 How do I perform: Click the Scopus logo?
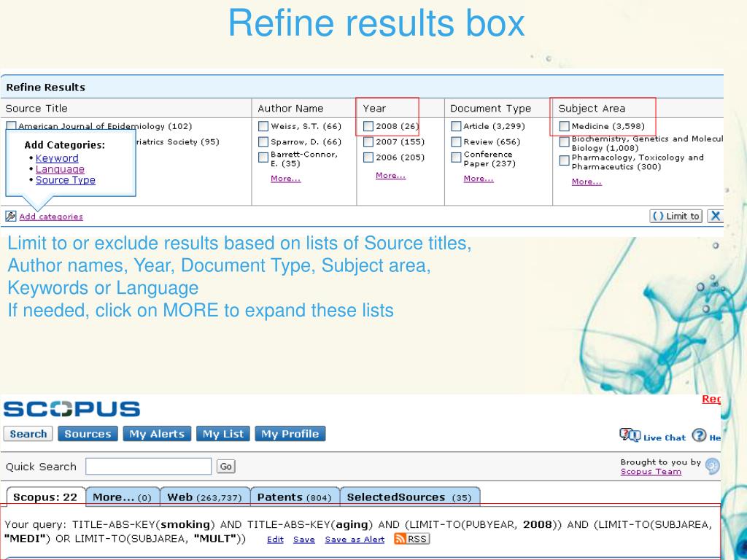click(71, 409)
